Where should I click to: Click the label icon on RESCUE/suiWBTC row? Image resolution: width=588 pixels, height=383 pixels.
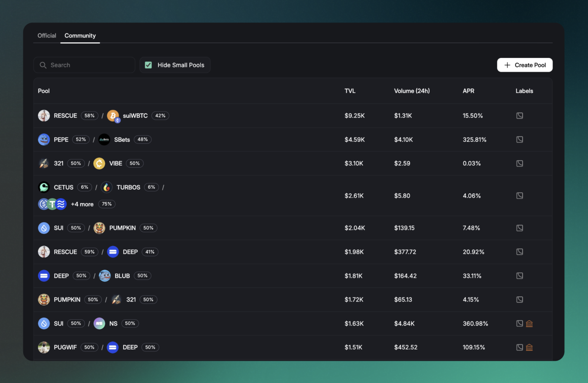(520, 116)
